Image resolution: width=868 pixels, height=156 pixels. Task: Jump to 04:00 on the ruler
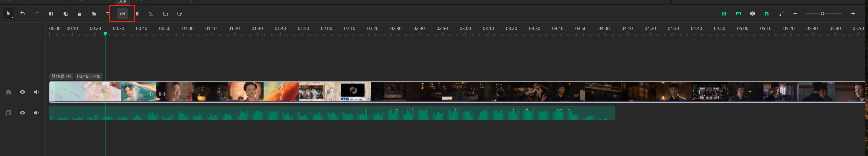point(604,29)
